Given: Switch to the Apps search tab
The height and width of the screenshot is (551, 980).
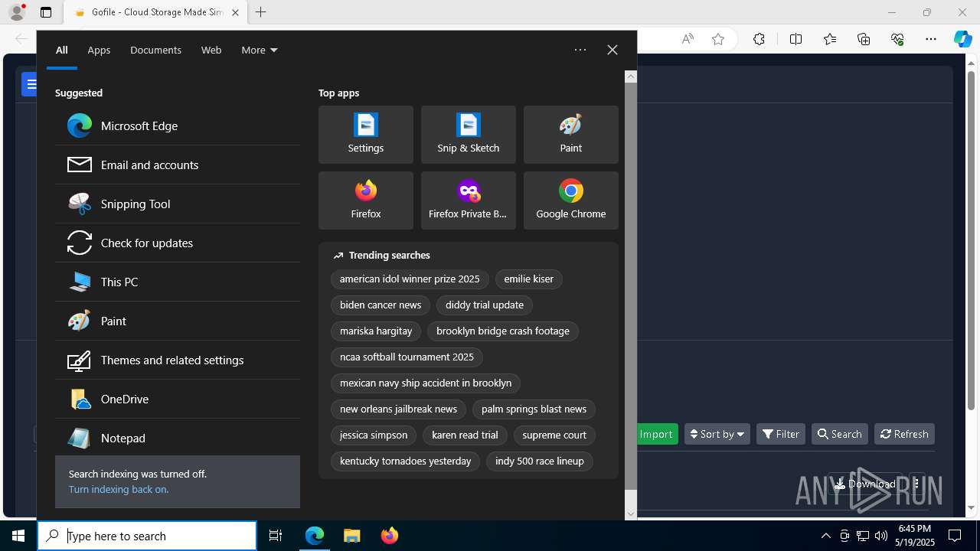Looking at the screenshot, I should coord(99,50).
